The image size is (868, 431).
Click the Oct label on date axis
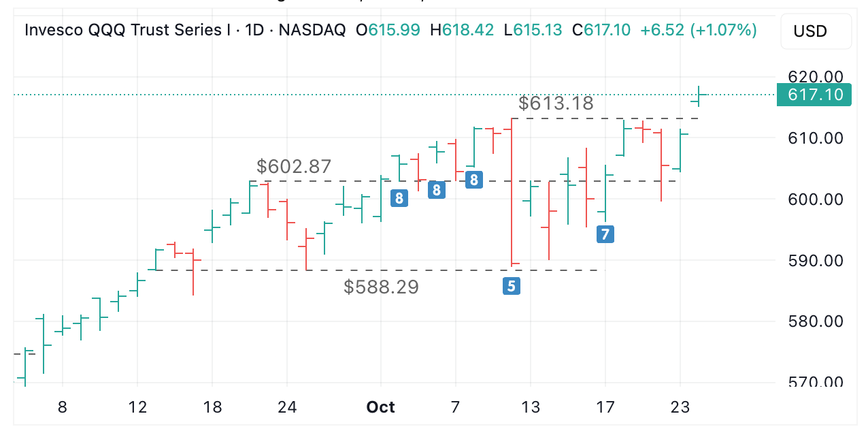coord(380,408)
